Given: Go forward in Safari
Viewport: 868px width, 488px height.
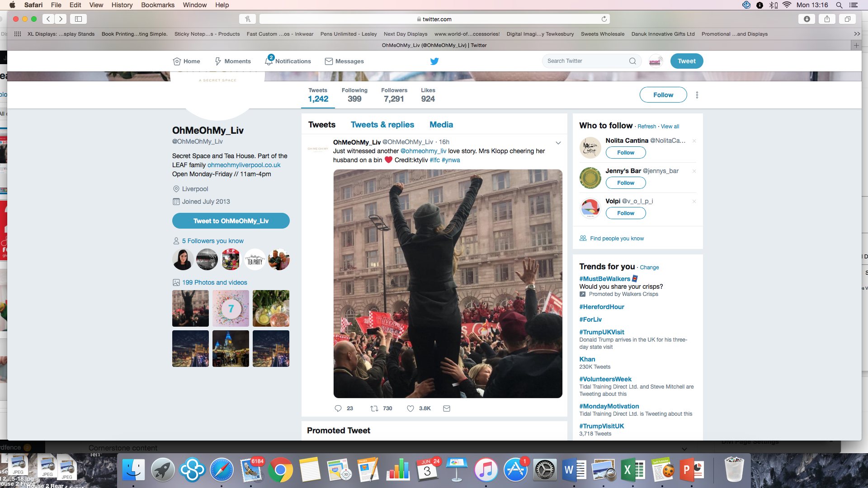Looking at the screenshot, I should pos(61,19).
